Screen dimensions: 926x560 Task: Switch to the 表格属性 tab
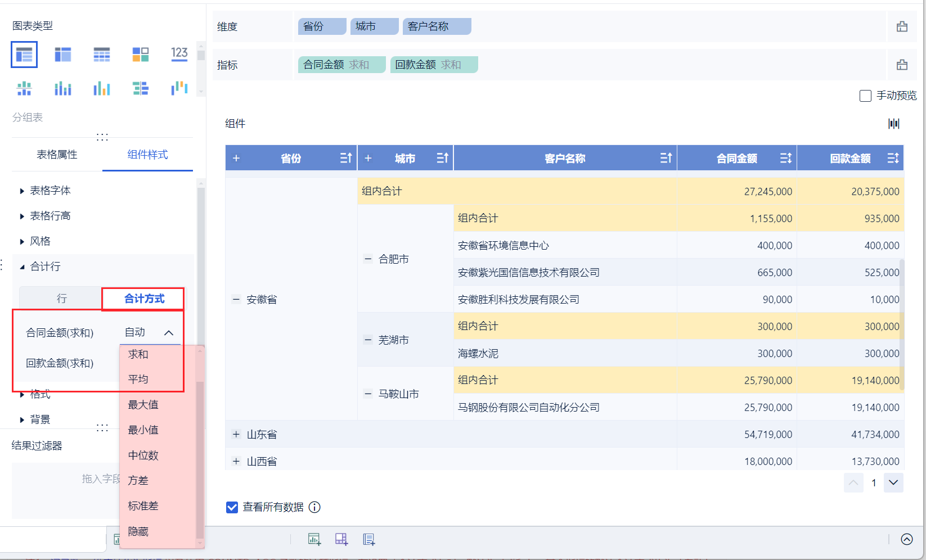pyautogui.click(x=57, y=155)
